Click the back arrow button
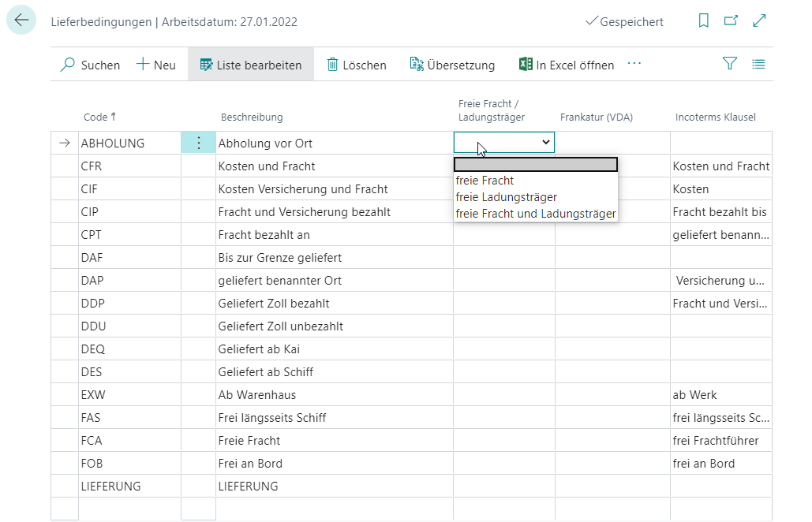 [x=21, y=21]
